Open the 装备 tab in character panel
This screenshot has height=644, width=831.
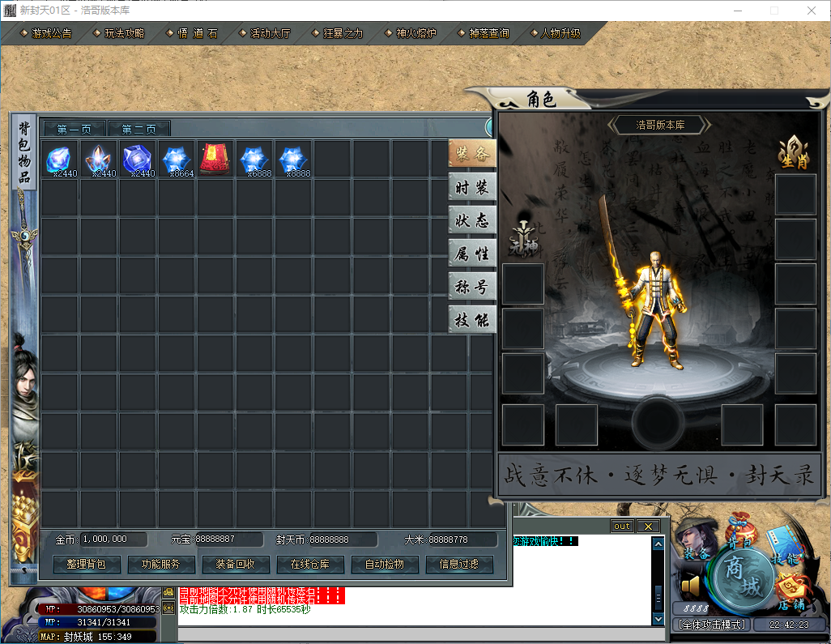(471, 154)
